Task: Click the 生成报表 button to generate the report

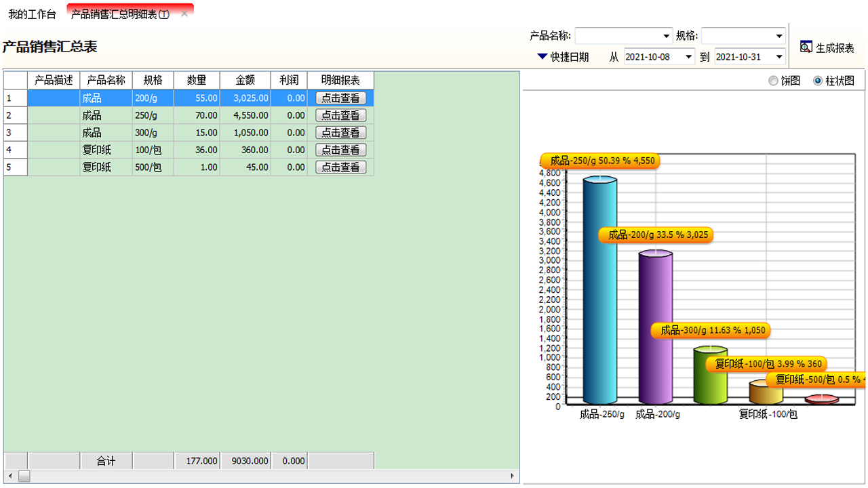Action: [x=834, y=46]
